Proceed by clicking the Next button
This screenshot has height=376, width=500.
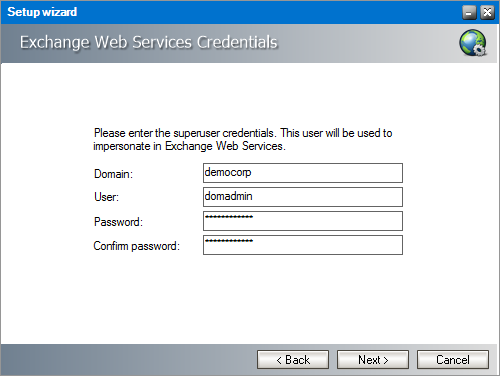pyautogui.click(x=373, y=360)
